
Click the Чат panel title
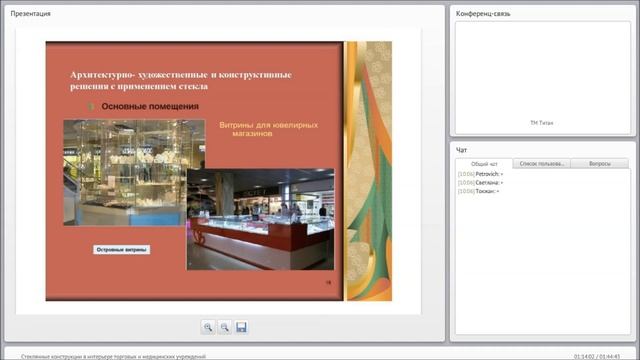(x=461, y=150)
